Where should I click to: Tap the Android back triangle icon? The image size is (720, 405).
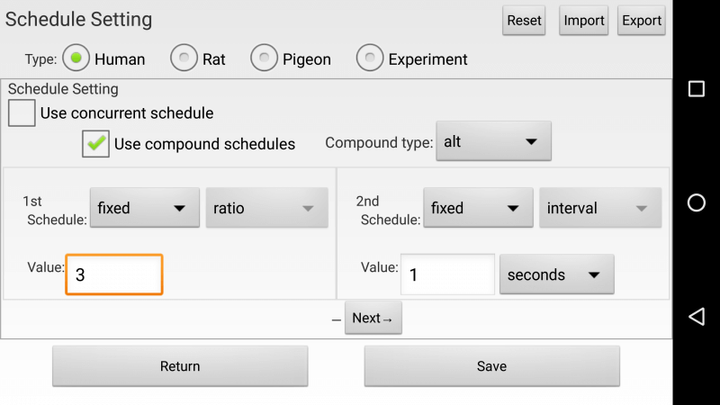click(x=697, y=316)
